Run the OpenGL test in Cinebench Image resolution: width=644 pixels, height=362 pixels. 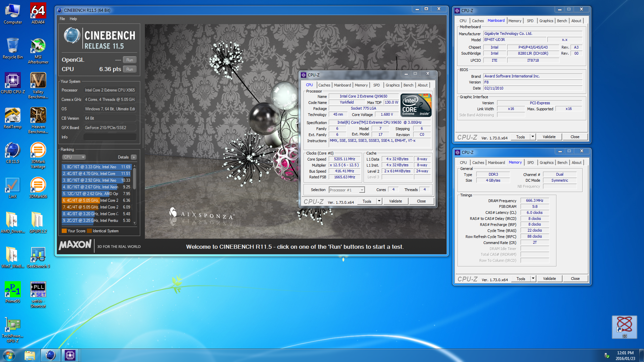pyautogui.click(x=130, y=60)
